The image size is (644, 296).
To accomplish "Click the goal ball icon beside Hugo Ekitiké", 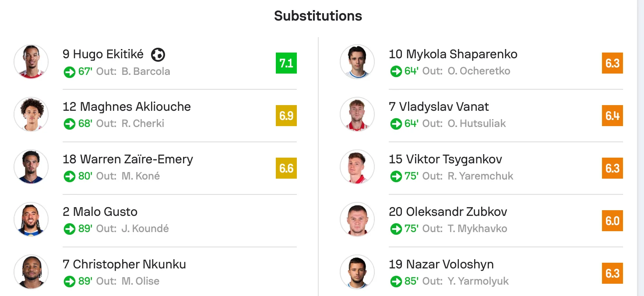I will coord(158,55).
